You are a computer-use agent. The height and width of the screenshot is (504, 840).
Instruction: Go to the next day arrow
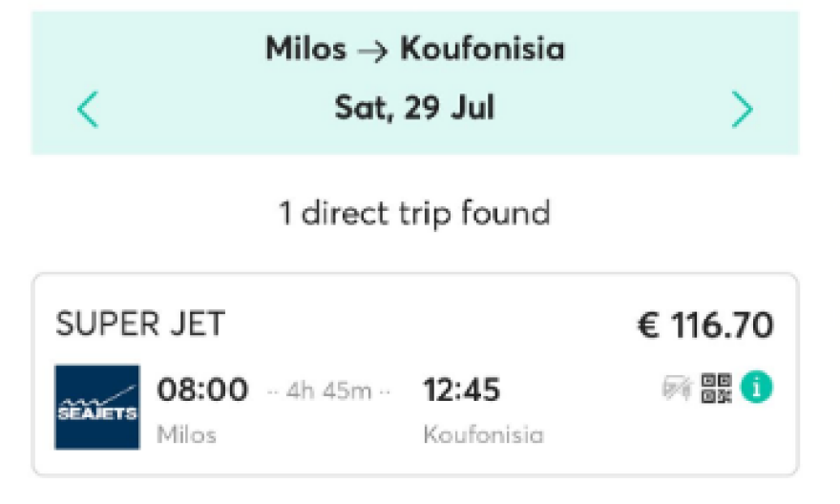click(x=742, y=110)
